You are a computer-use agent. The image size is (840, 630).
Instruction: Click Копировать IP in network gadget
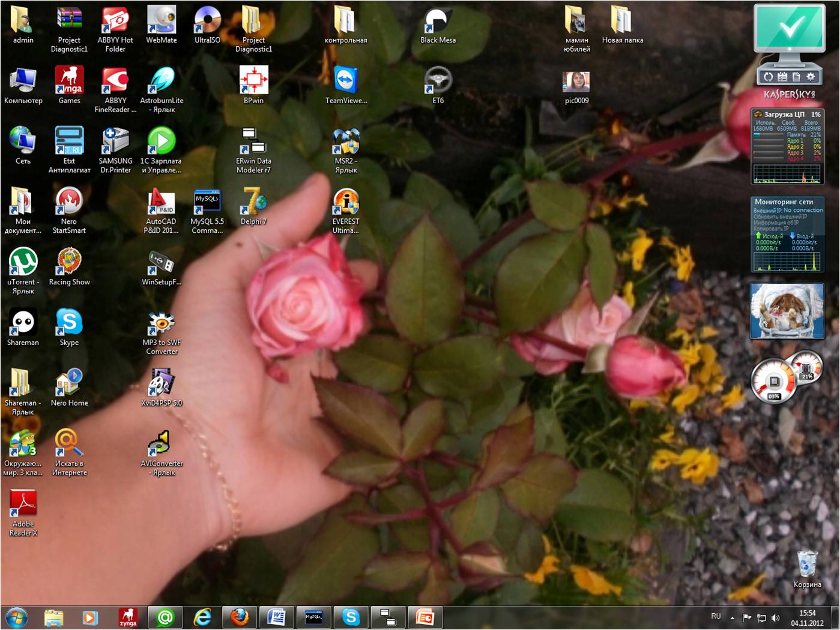(771, 229)
